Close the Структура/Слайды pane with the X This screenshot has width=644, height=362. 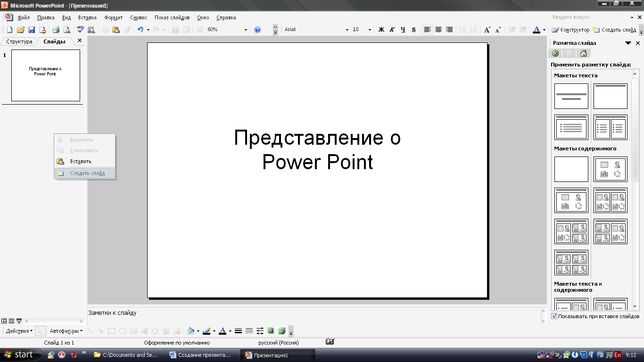pos(79,41)
